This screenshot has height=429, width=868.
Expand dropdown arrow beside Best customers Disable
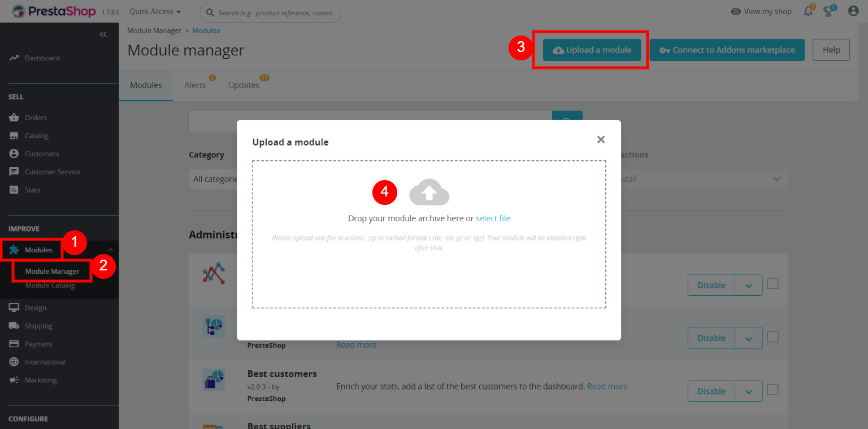click(749, 391)
